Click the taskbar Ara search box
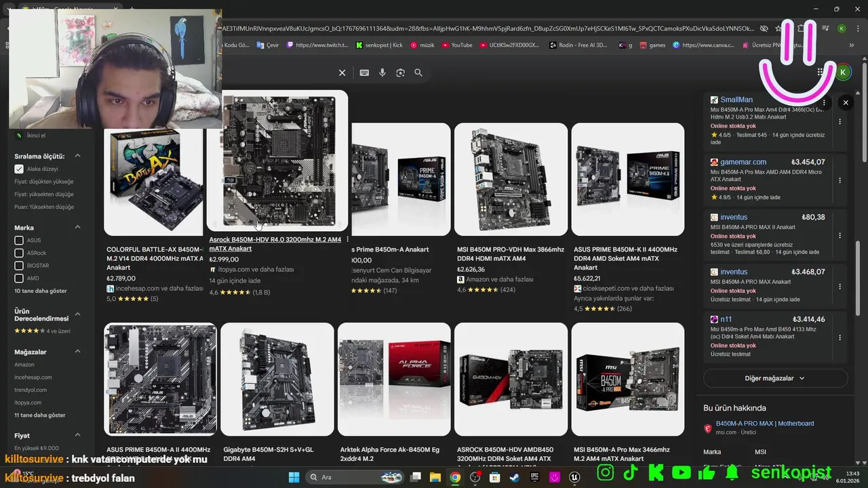The height and width of the screenshot is (488, 868). point(354,477)
